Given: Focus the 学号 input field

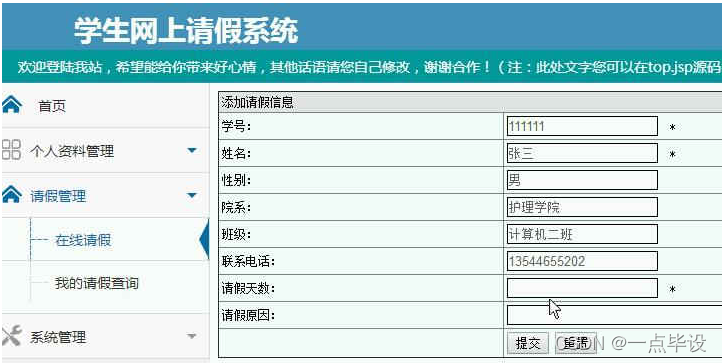Looking at the screenshot, I should click(582, 126).
